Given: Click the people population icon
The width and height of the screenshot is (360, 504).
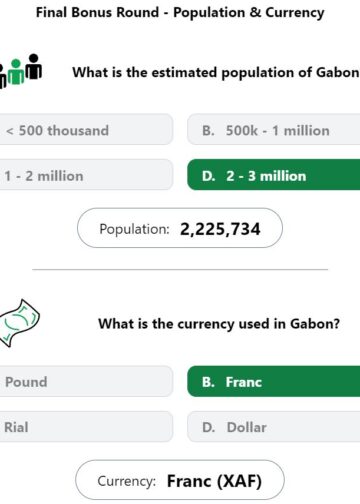Looking at the screenshot, I should point(21,71).
